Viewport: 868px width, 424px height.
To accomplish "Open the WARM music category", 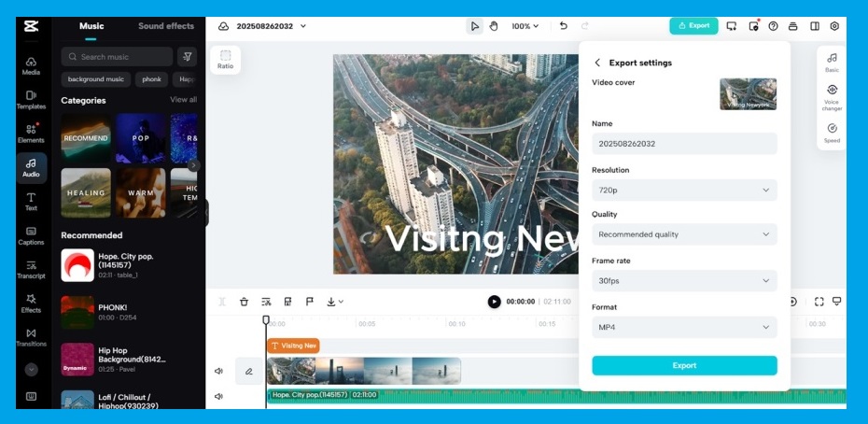I will click(x=141, y=193).
